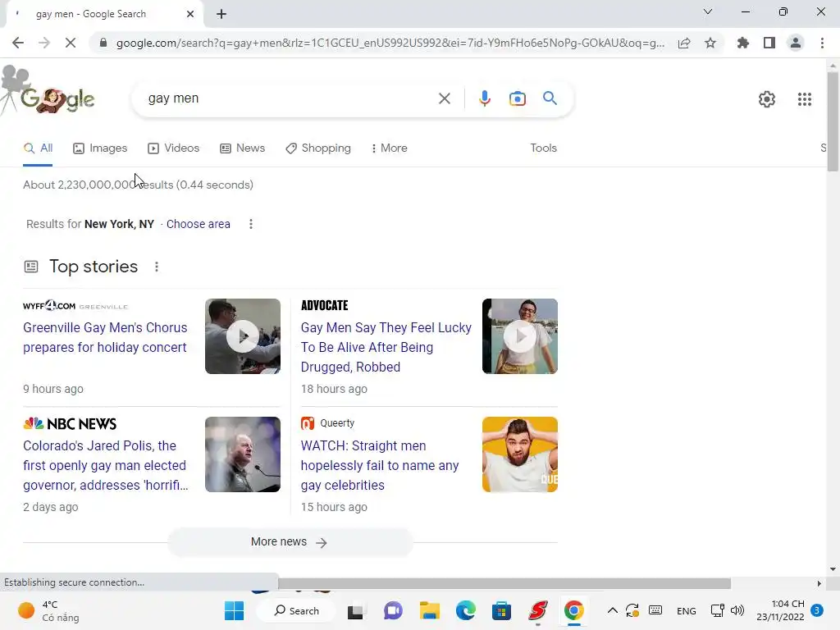This screenshot has width=840, height=630.
Task: Click the Chrome taskbar icon
Action: tap(573, 610)
